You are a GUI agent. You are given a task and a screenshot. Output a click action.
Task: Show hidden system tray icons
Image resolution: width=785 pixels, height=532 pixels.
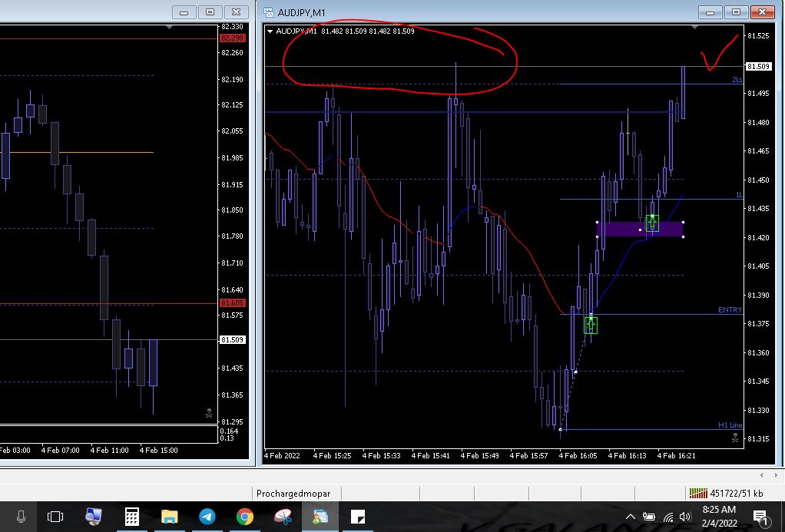631,517
